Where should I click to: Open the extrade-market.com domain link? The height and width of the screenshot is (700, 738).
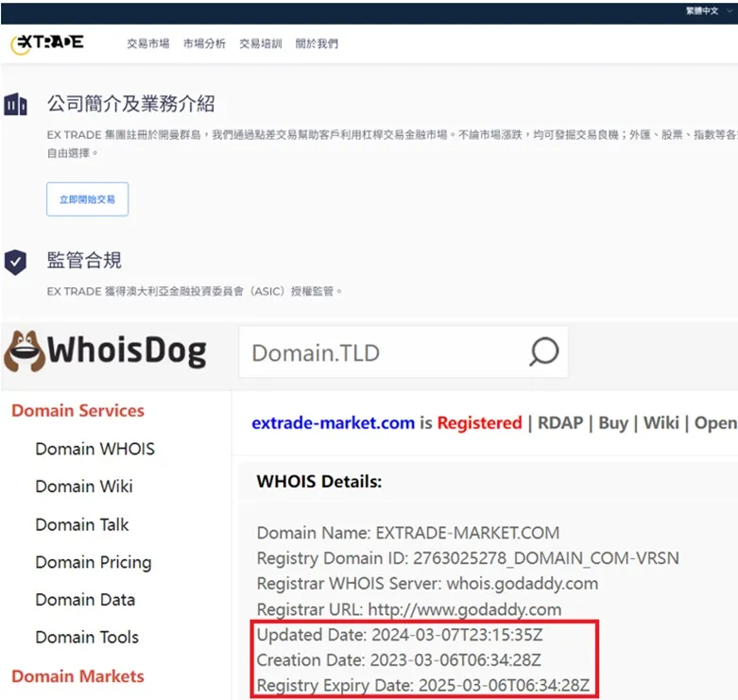(334, 423)
